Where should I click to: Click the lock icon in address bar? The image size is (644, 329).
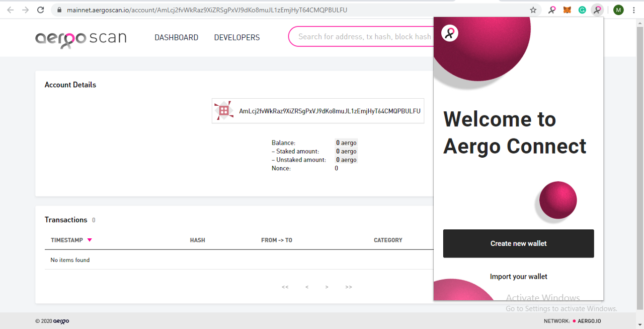click(59, 10)
